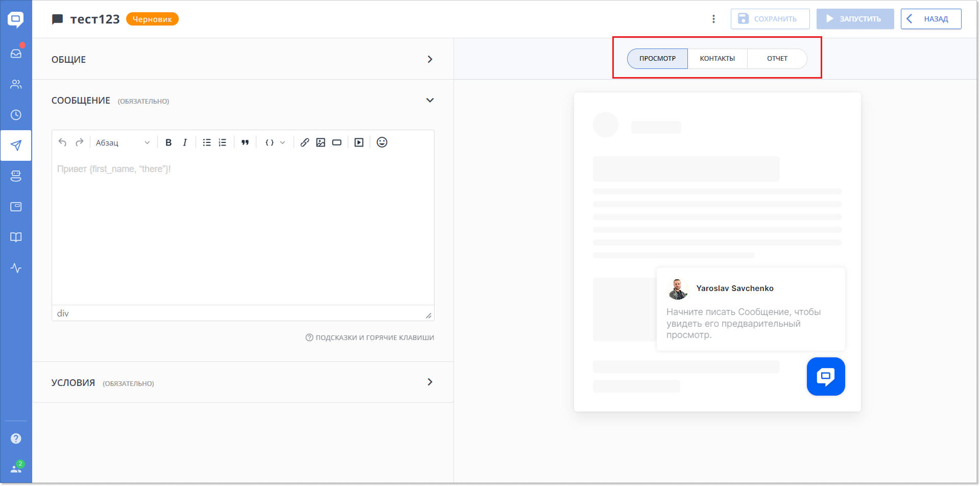Click the НАЗАД button

click(930, 19)
